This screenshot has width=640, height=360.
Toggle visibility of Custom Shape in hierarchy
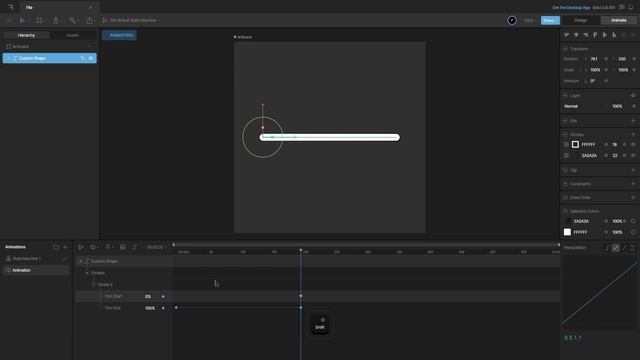click(91, 58)
